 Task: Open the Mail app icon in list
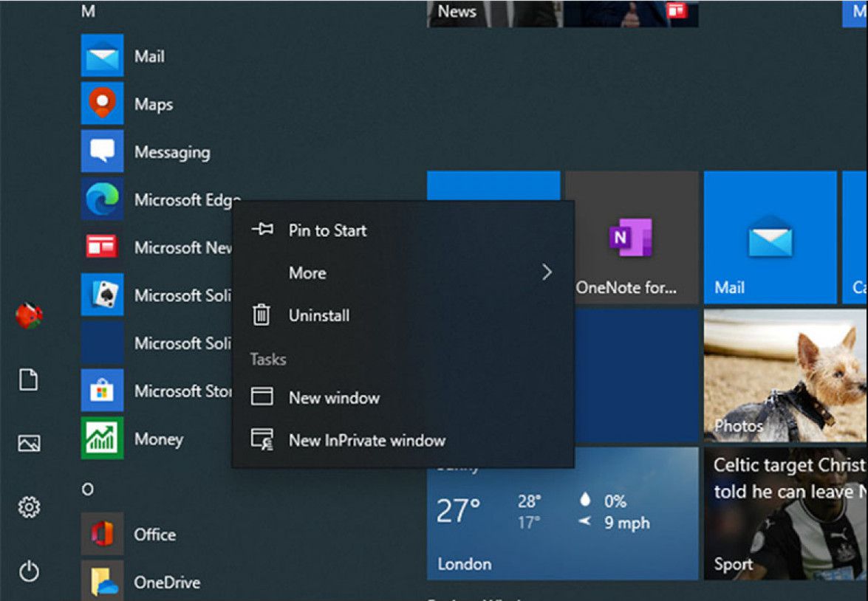click(x=102, y=55)
